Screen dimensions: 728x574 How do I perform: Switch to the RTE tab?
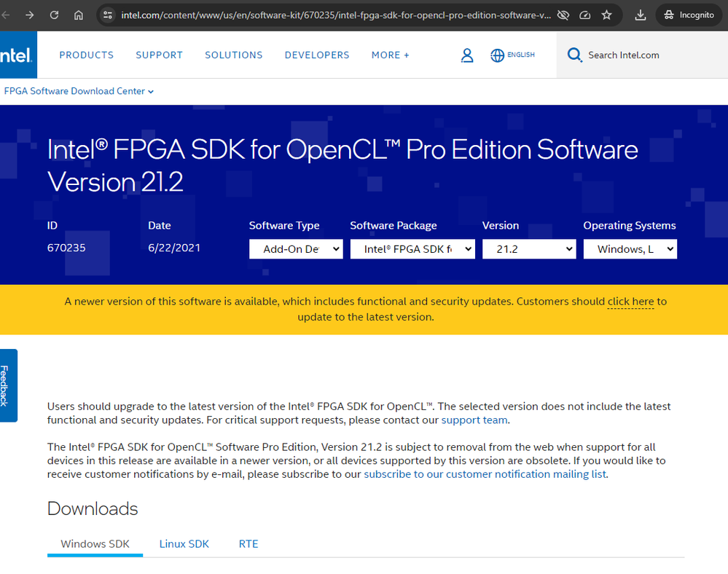pos(248,544)
